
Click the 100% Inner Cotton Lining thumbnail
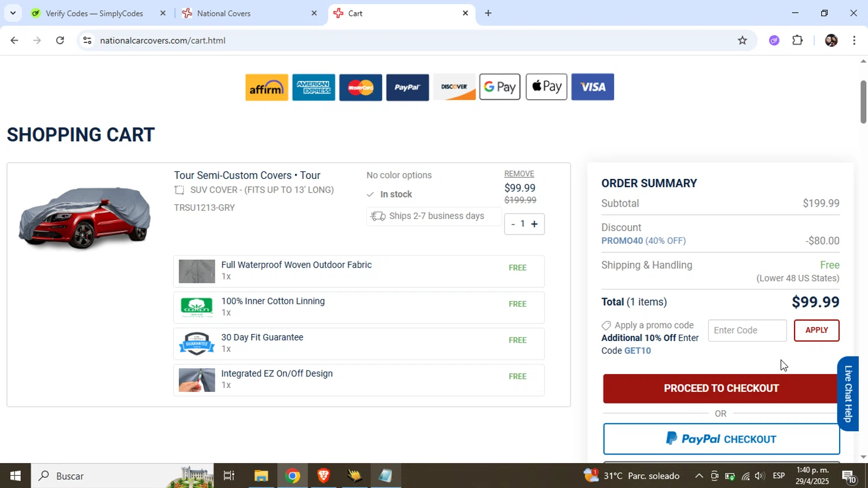(197, 307)
